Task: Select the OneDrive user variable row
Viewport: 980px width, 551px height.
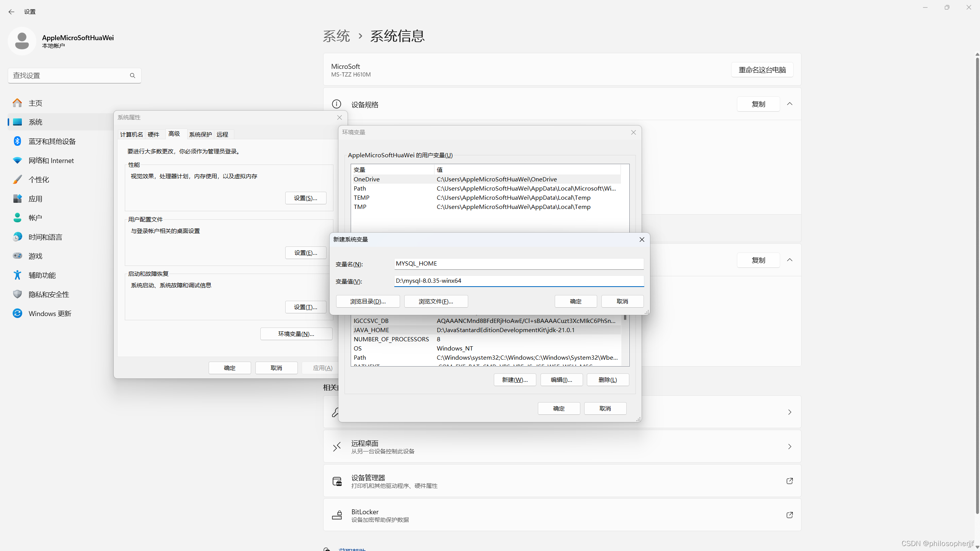Action: pyautogui.click(x=487, y=179)
